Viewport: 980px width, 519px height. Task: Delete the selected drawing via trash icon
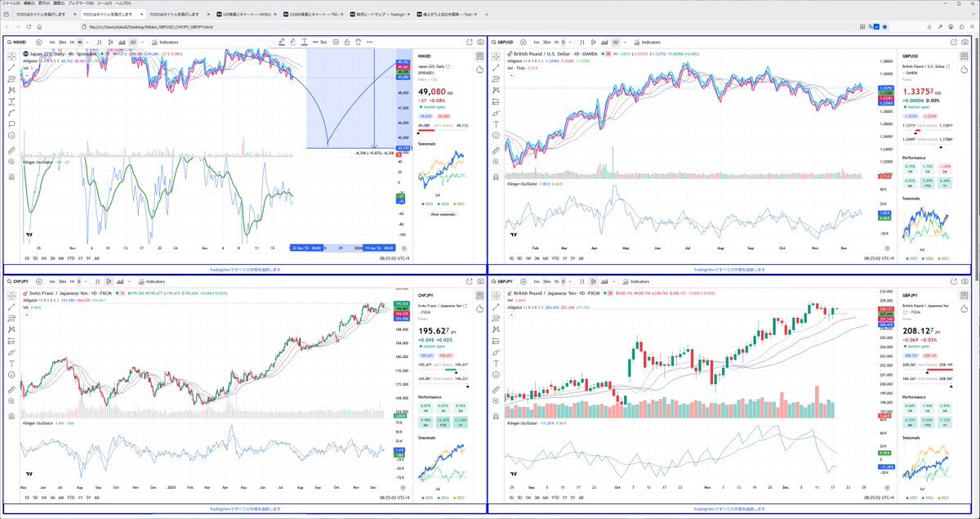[358, 42]
